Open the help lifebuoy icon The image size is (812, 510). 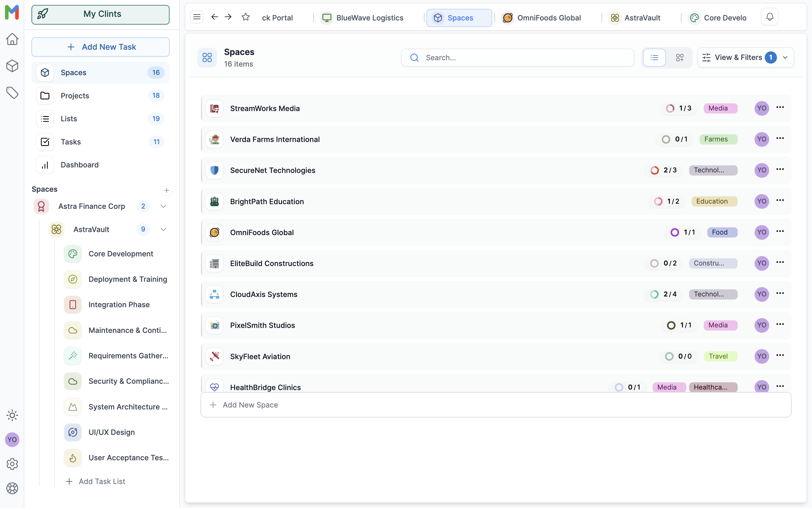pos(12,488)
